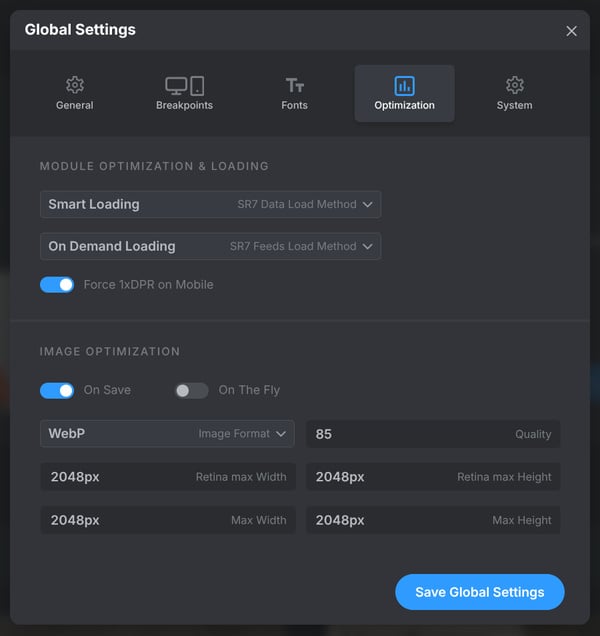Click the Fonts typography icon

294,86
